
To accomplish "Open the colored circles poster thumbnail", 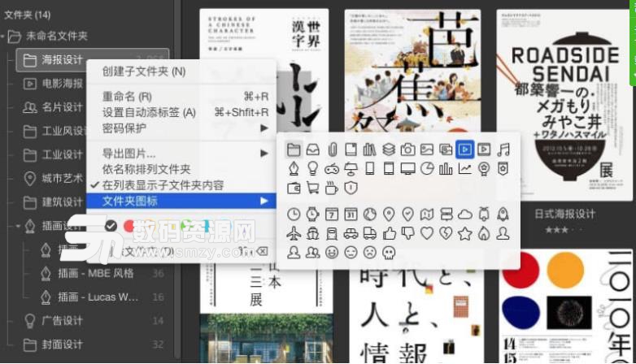I will pyautogui.click(x=565, y=306).
